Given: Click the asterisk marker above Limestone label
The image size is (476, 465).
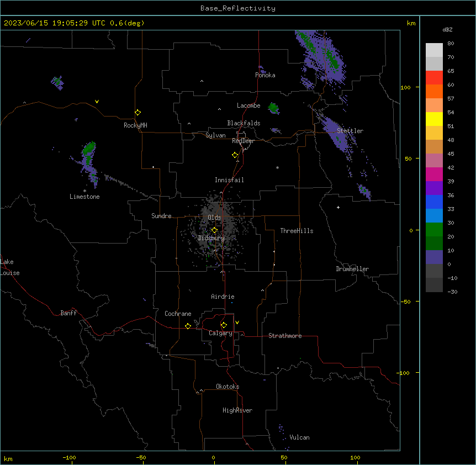Looking at the screenshot, I should tap(84, 191).
